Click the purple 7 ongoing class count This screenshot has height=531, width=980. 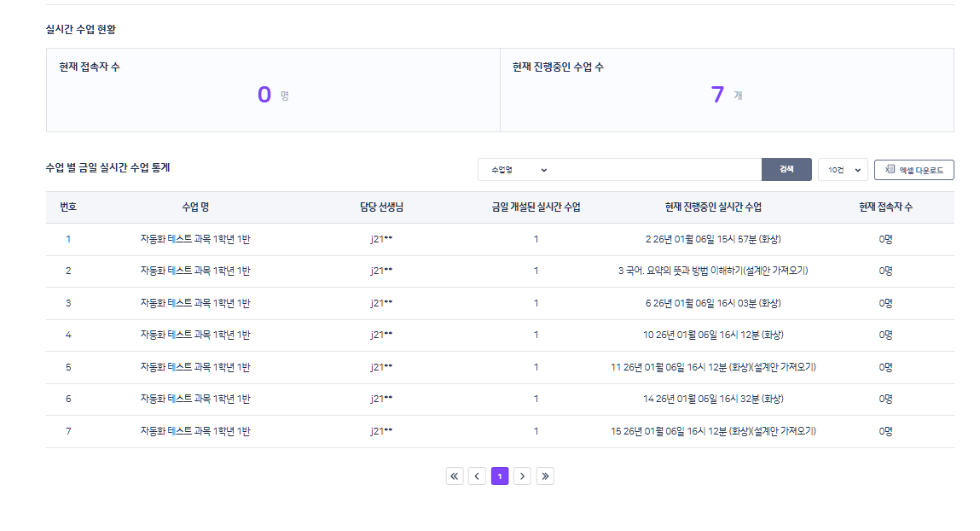pos(717,95)
